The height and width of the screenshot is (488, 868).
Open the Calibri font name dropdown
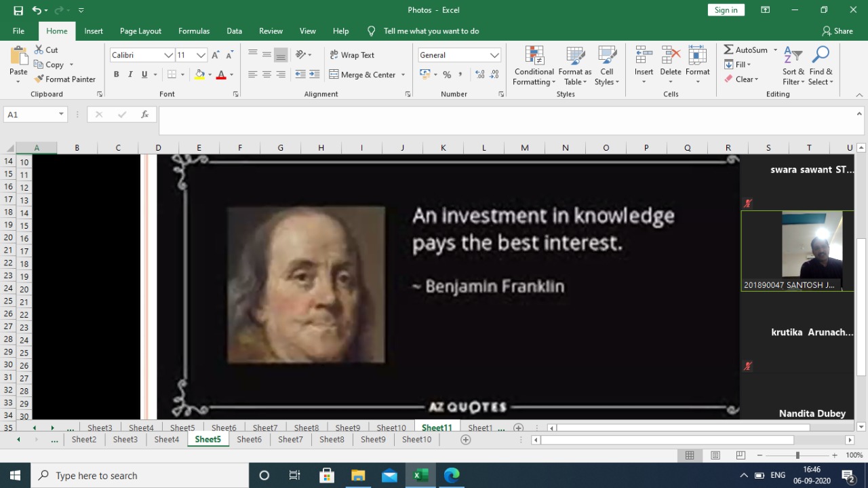[168, 55]
